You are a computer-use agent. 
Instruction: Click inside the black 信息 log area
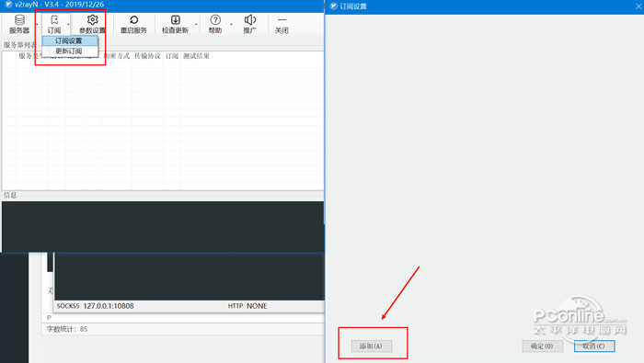(163, 225)
